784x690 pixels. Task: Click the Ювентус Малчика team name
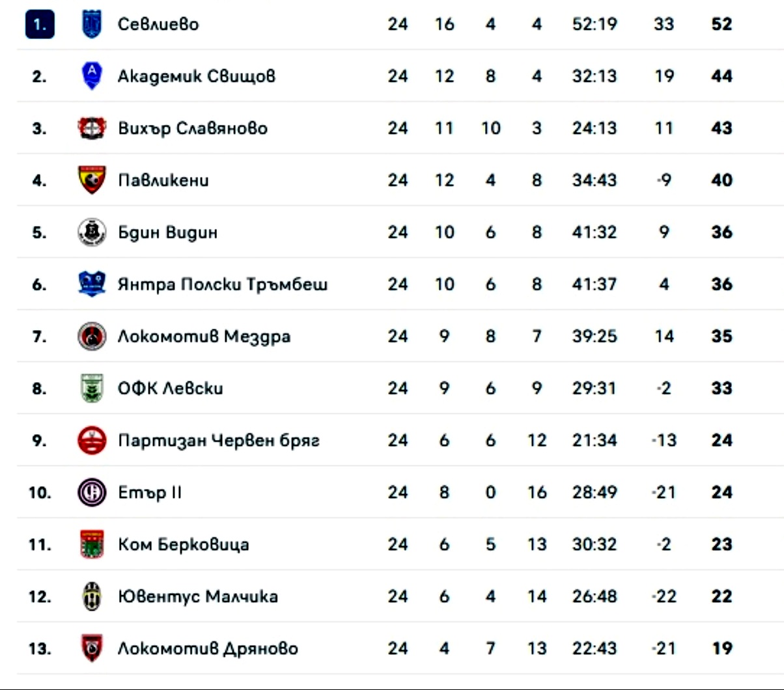pos(198,596)
